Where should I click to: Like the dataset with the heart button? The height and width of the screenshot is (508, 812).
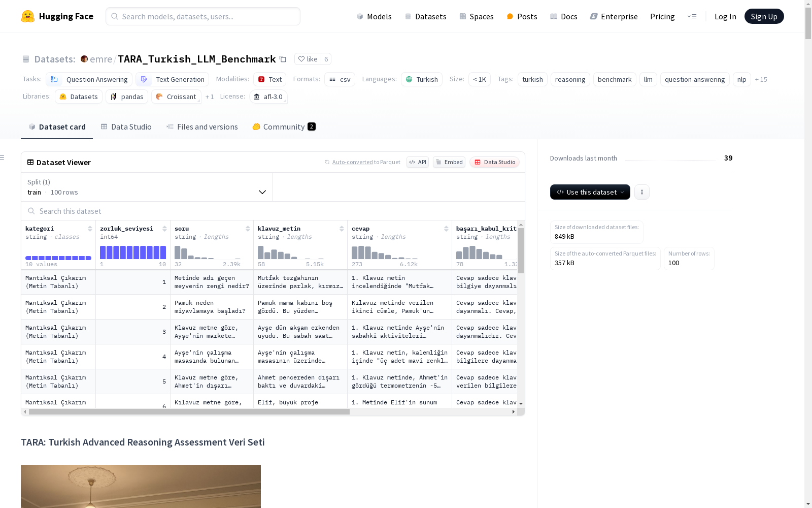(308, 59)
